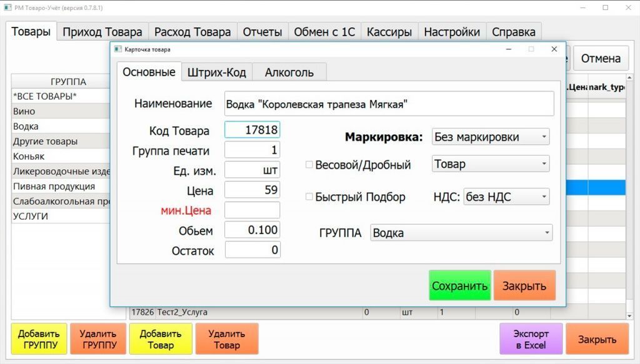Open the Маркировка dropdown
This screenshot has width=640, height=364.
[491, 137]
